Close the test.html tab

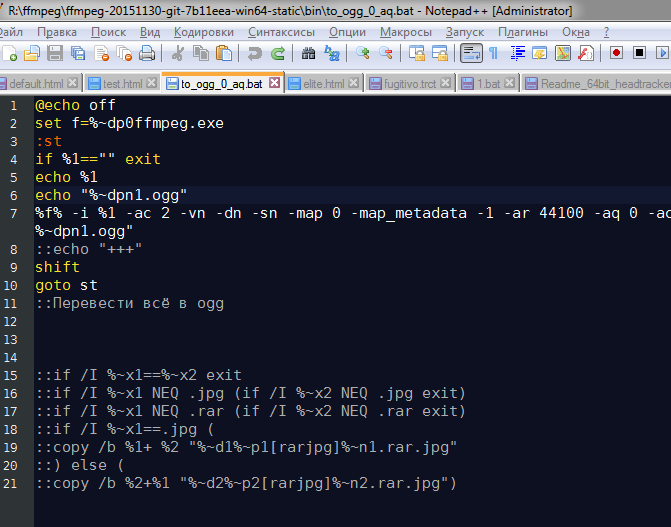tap(151, 83)
